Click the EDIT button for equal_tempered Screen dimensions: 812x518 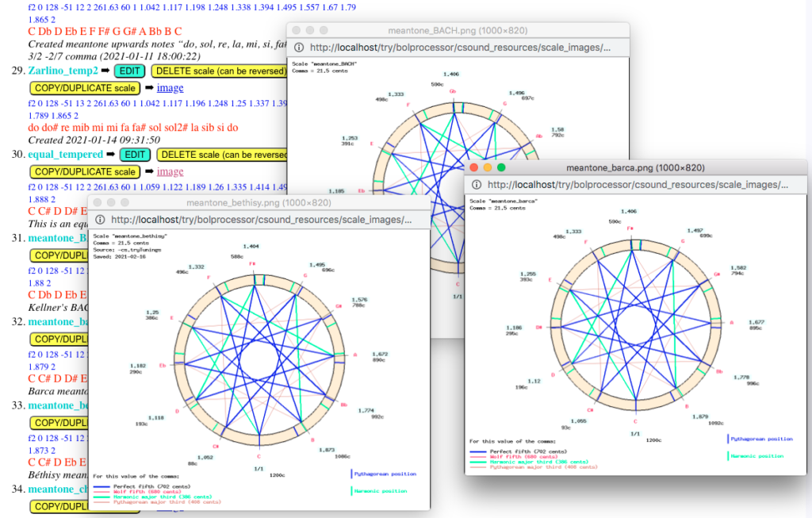[135, 154]
